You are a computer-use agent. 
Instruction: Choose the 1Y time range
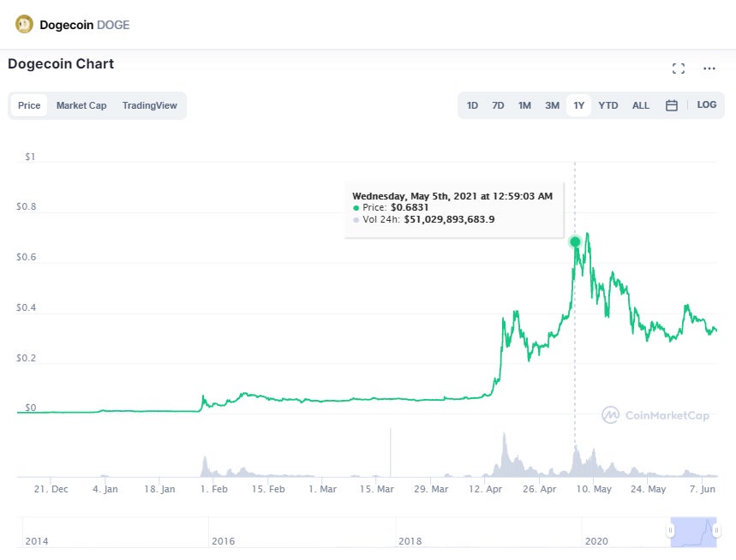click(x=579, y=105)
